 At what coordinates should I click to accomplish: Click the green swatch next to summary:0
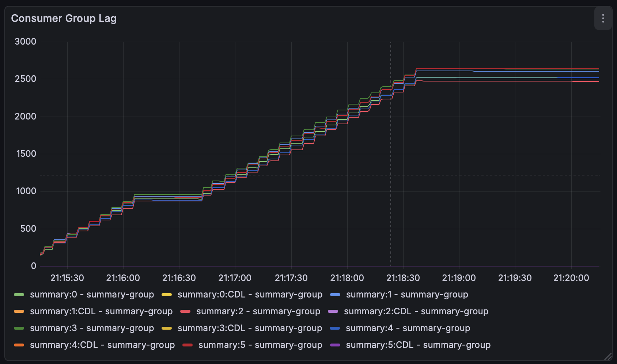19,295
